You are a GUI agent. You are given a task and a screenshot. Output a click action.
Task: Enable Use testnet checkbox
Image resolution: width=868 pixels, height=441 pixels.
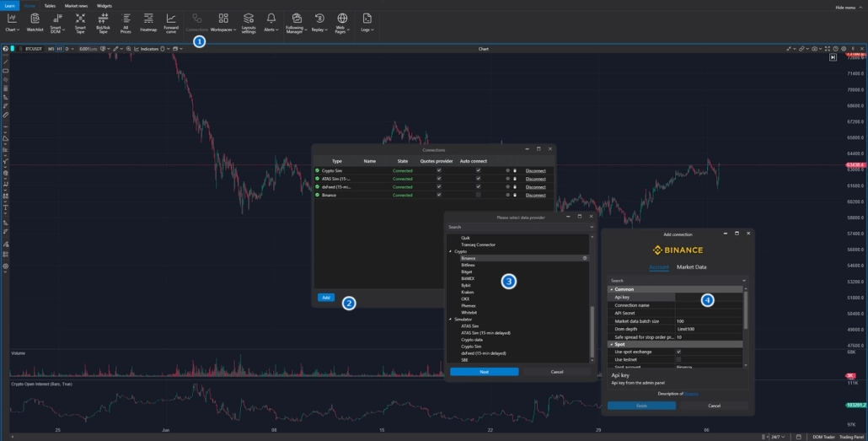point(678,359)
